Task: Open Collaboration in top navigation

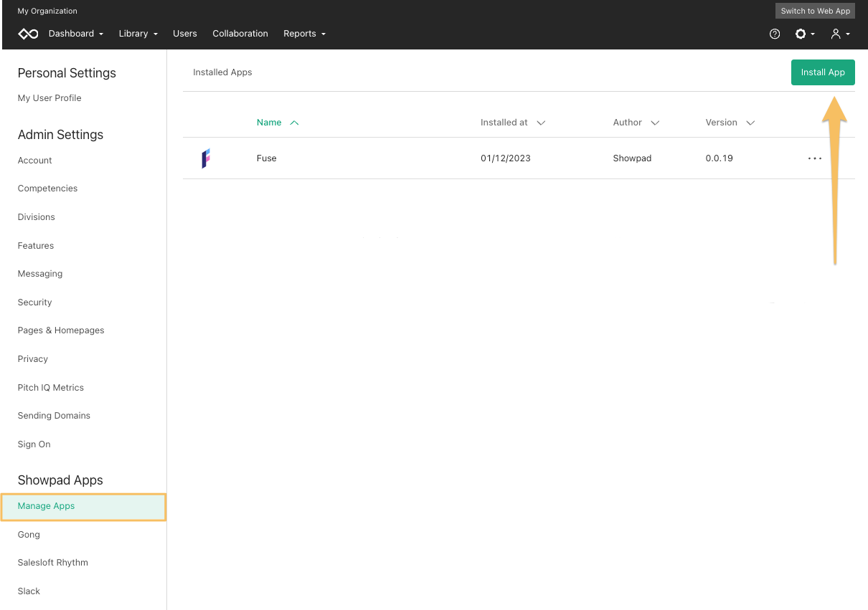Action: click(x=240, y=34)
